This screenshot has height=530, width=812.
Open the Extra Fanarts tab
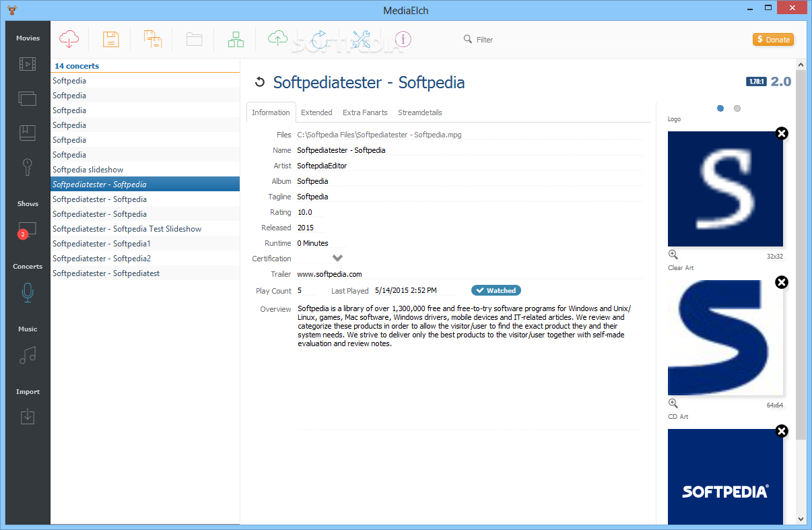(365, 112)
